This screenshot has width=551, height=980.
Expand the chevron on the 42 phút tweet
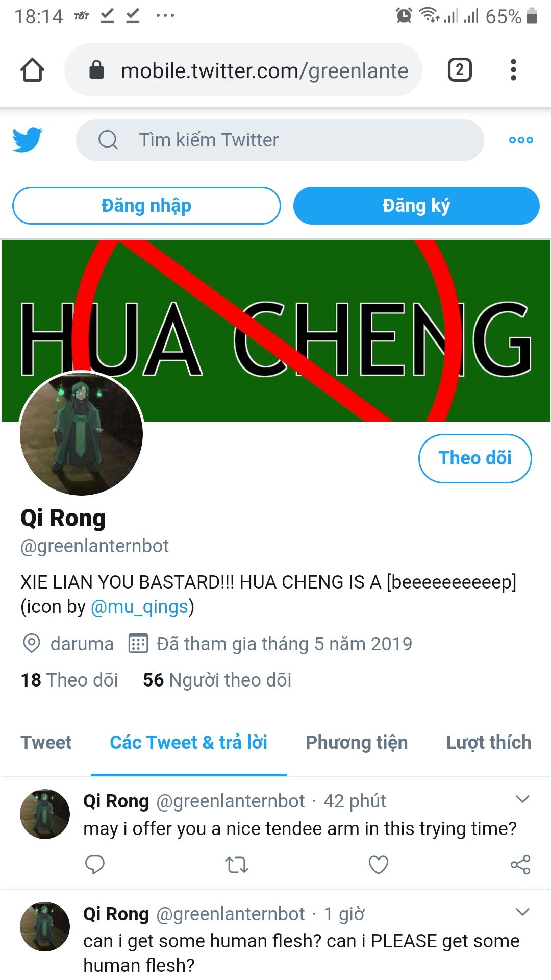(x=523, y=799)
